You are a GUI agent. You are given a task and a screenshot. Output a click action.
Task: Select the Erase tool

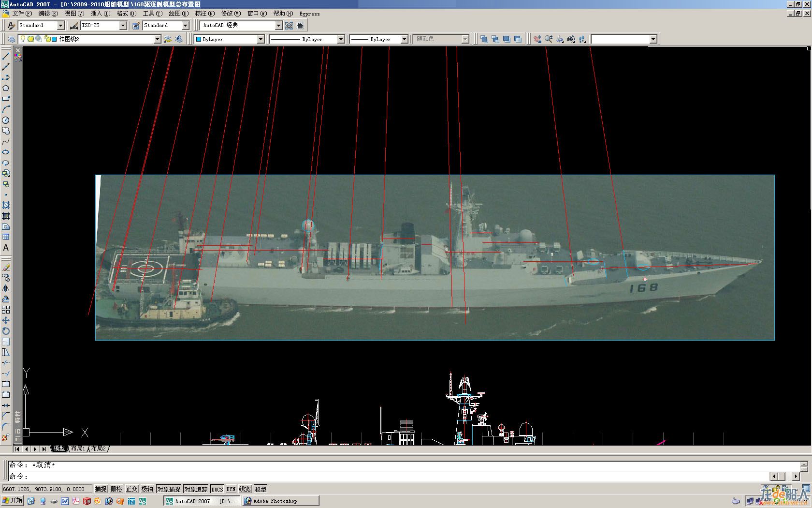pos(6,267)
